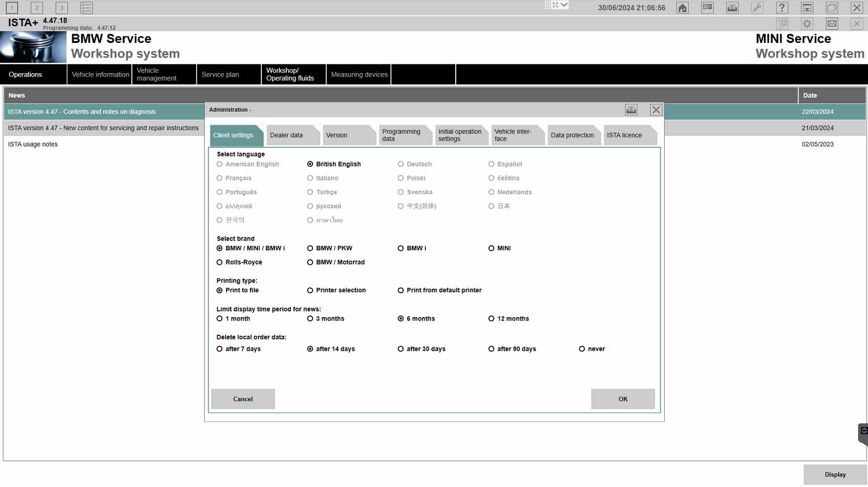Open the Operations menu
This screenshot has height=487, width=868.
[x=33, y=75]
